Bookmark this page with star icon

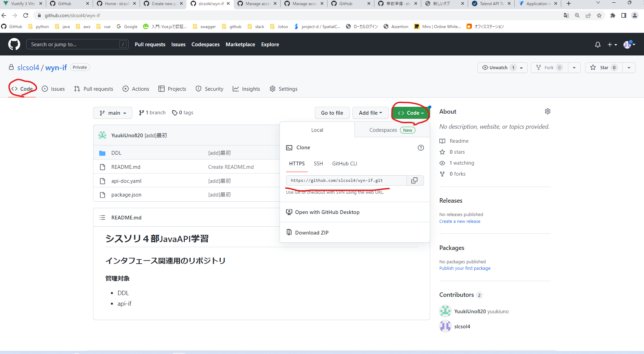pos(599,15)
